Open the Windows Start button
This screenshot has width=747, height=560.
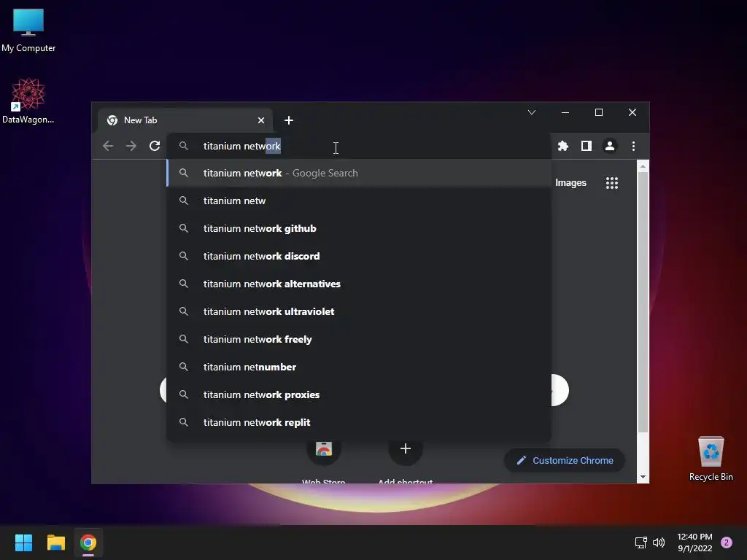point(23,542)
